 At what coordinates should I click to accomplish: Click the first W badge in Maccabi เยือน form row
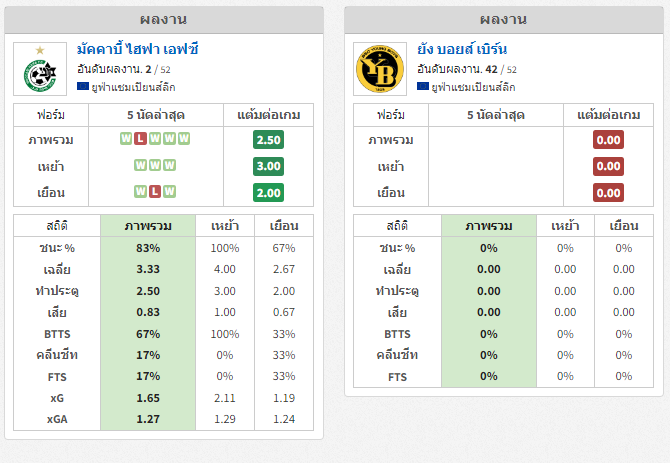[140, 191]
